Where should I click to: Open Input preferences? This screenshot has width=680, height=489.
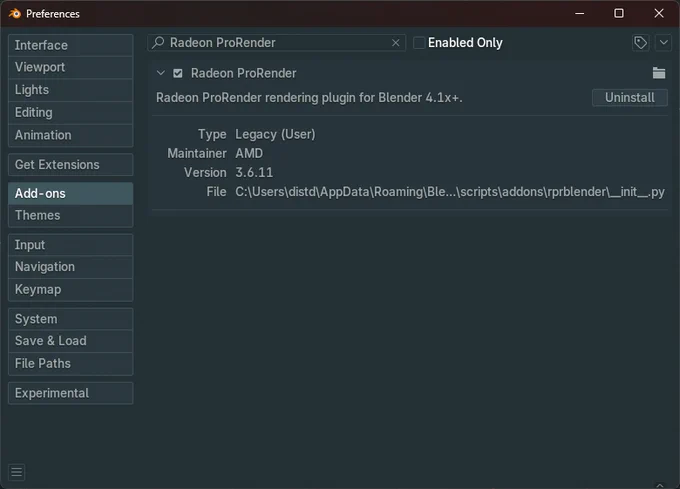pyautogui.click(x=71, y=245)
